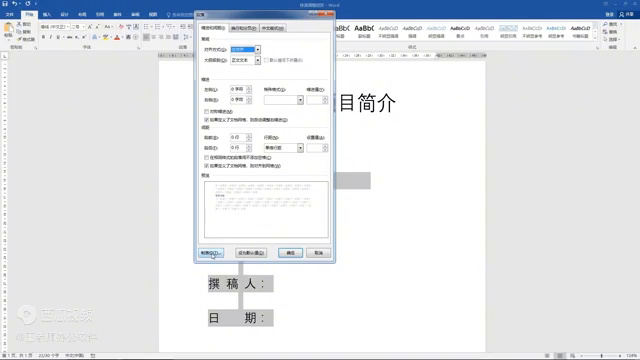Viewport: 640px width, 360px height.
Task: Open Line and Page Breaks dialog tab
Action: [244, 28]
